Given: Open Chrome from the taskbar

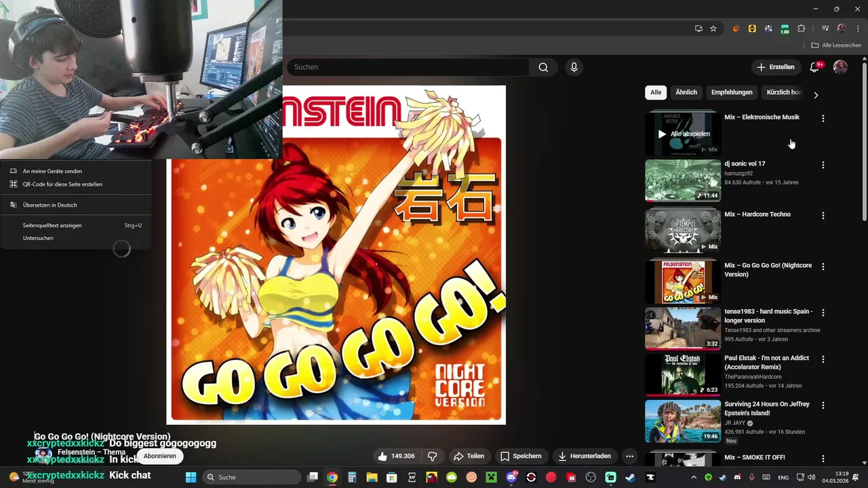Looking at the screenshot, I should click(332, 477).
